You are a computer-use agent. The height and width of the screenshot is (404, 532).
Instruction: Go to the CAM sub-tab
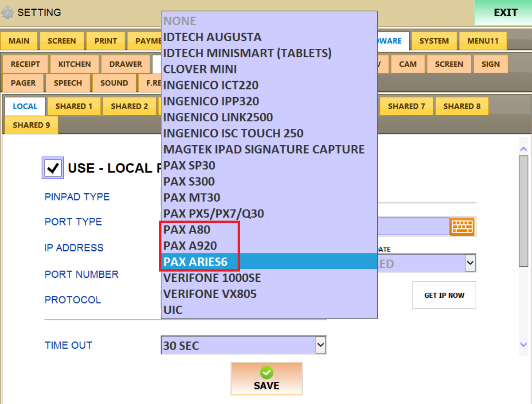pos(408,64)
